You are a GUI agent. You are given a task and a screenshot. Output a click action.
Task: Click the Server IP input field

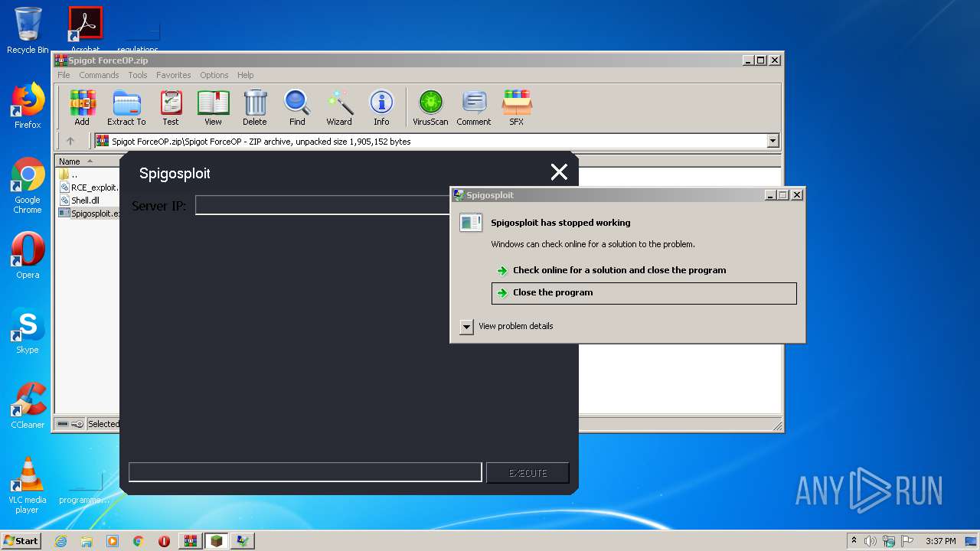(323, 205)
